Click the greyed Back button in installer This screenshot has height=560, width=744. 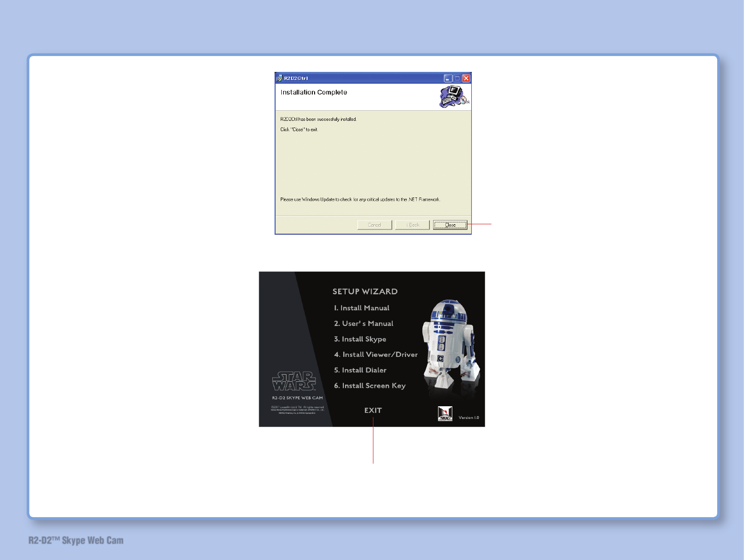pyautogui.click(x=412, y=225)
